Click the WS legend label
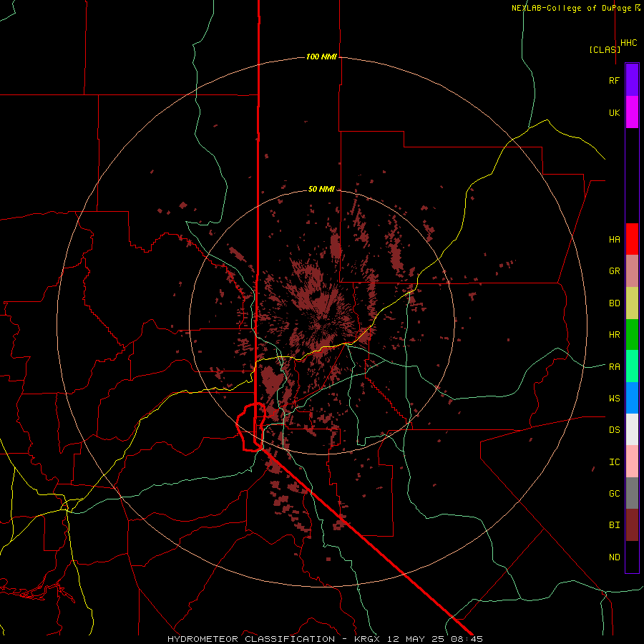644x644 pixels. tap(614, 399)
